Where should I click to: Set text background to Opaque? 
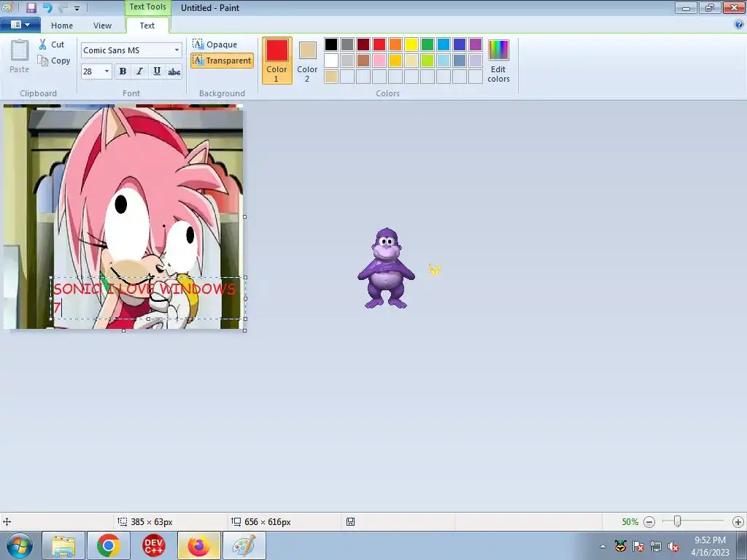pyautogui.click(x=215, y=44)
